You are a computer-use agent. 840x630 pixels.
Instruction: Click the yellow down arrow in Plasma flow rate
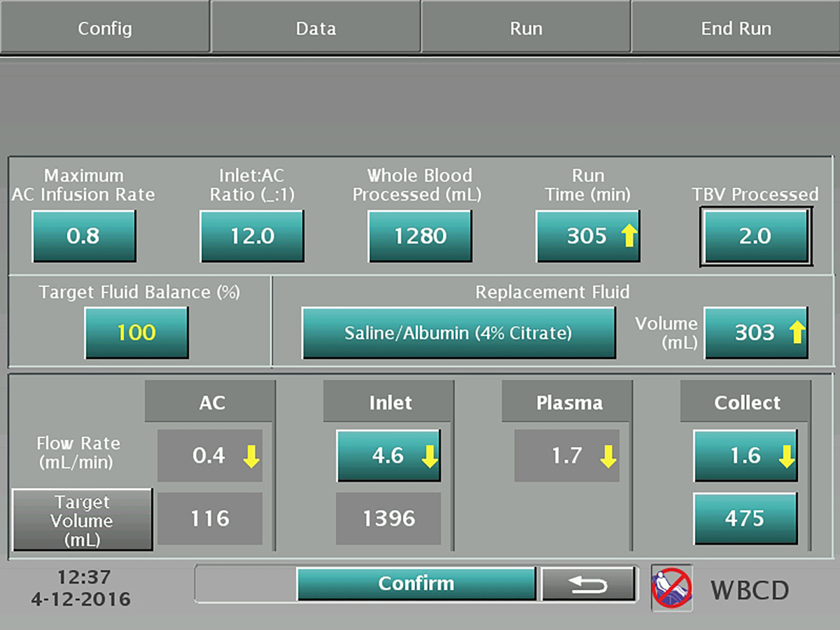point(608,457)
